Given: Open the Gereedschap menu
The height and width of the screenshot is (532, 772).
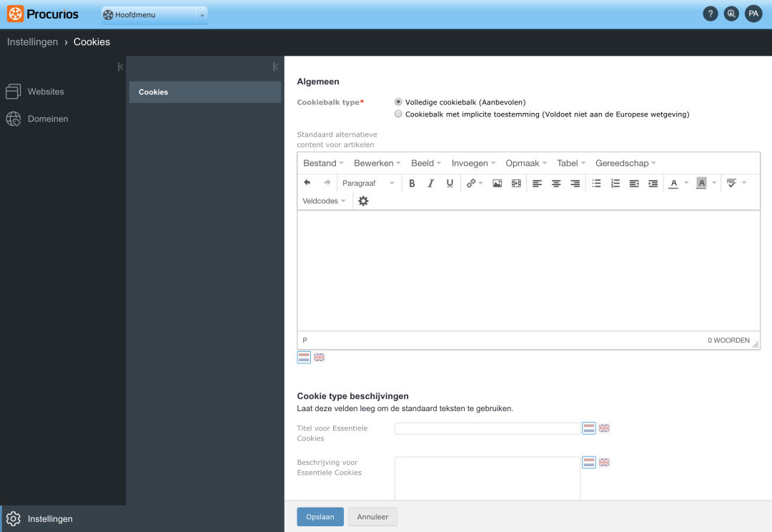Looking at the screenshot, I should pos(625,163).
